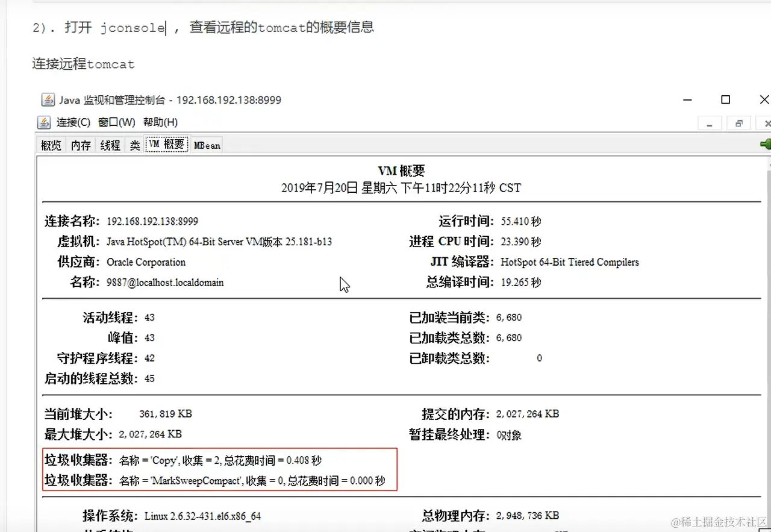Open the 连接(C) menu
This screenshot has width=771, height=532.
point(73,122)
